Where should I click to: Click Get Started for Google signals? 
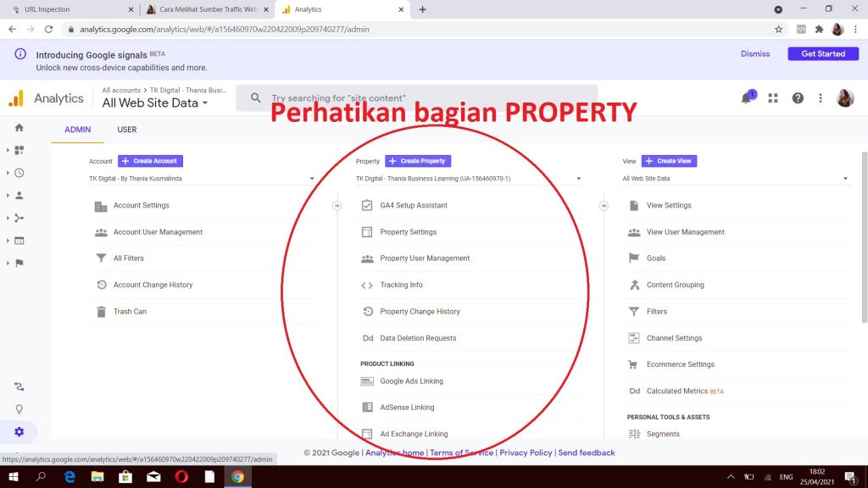(823, 53)
